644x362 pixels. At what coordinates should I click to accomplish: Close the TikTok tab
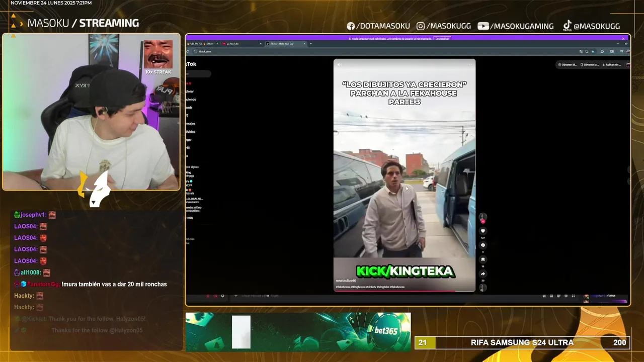coord(304,44)
